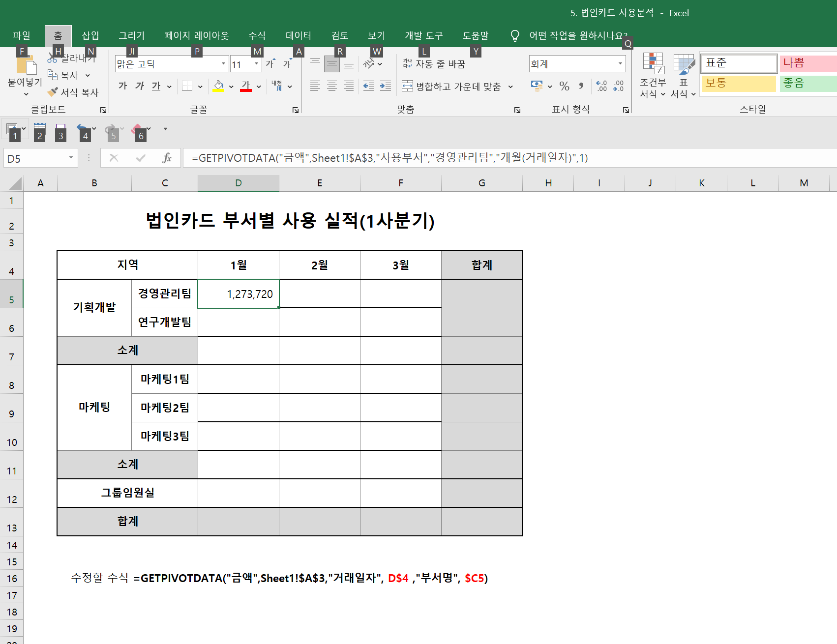Image resolution: width=837 pixels, height=644 pixels.
Task: Increase font size with larger 가 icon
Action: (270, 63)
